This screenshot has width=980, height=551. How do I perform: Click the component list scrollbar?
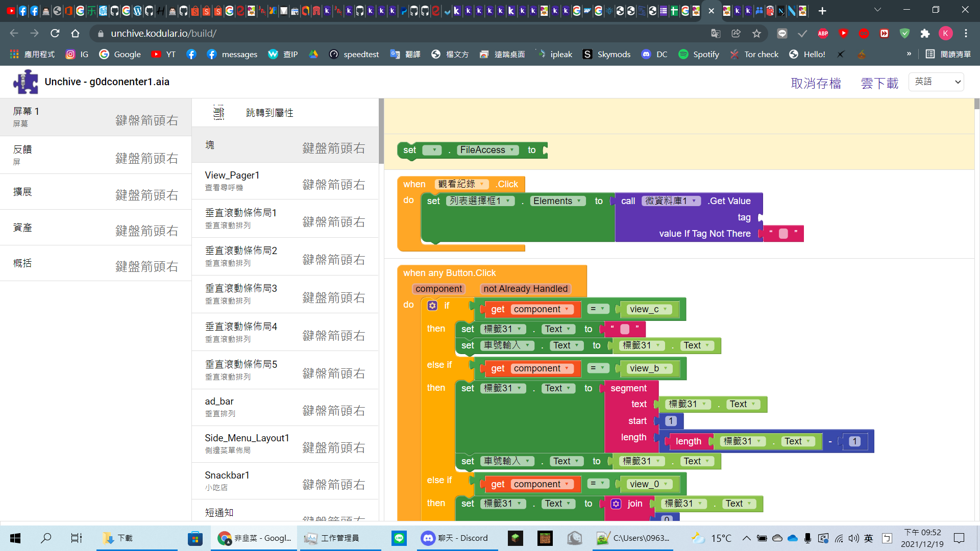tap(381, 131)
